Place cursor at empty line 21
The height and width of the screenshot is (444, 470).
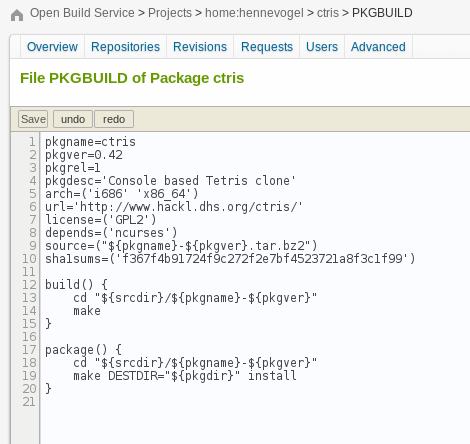tap(253, 402)
